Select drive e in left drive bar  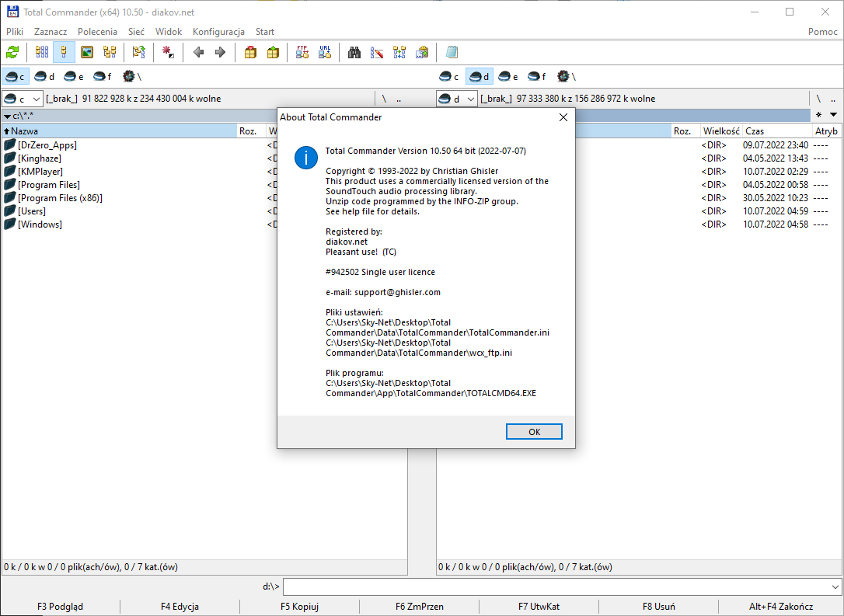pos(74,76)
